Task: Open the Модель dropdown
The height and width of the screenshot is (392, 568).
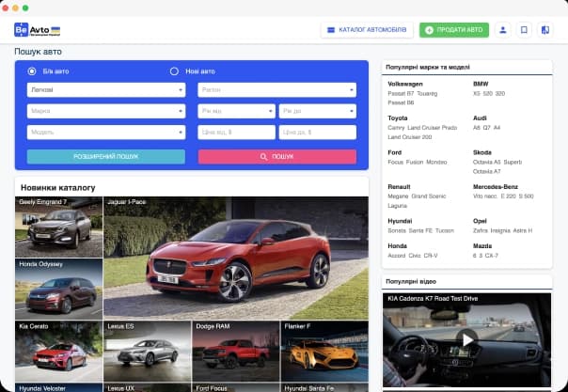Action: click(105, 133)
